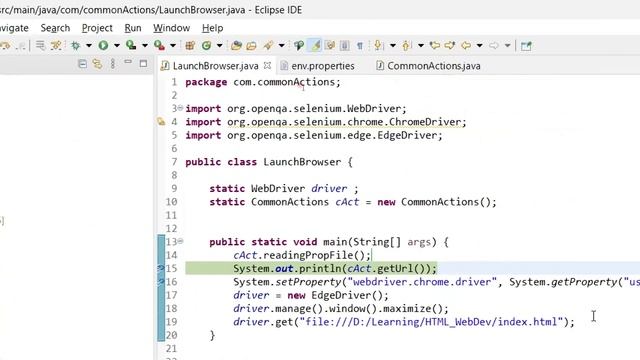The image size is (640, 360).
Task: Click the warning marker on line 4
Action: (161, 122)
